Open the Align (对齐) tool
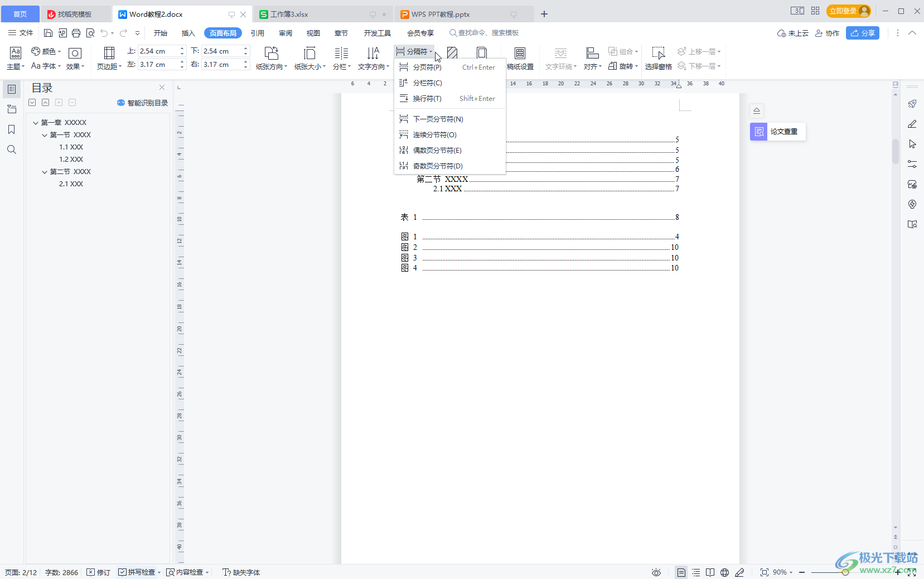This screenshot has height=579, width=924. point(592,58)
